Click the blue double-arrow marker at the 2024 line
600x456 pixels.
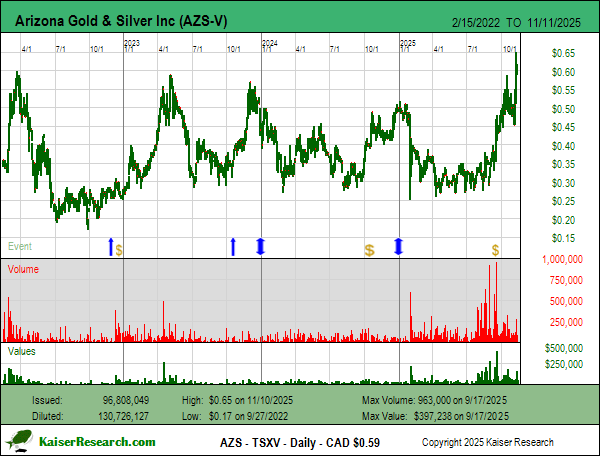(261, 247)
